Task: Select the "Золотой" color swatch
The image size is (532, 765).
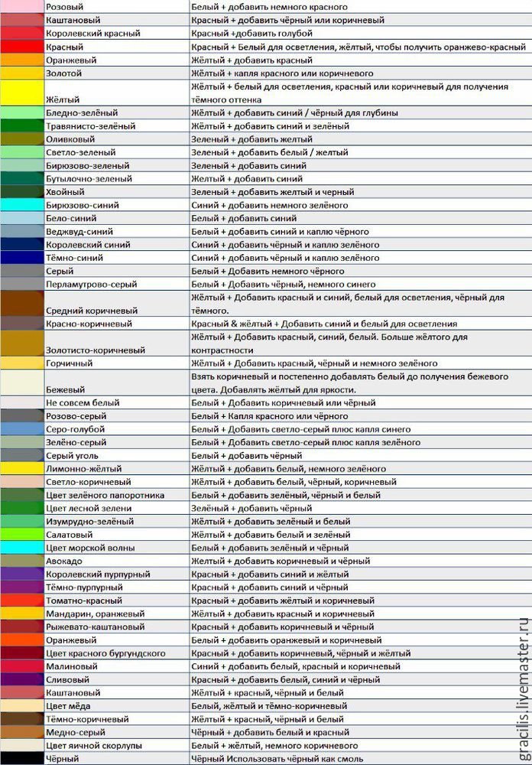Action: [x=21, y=73]
